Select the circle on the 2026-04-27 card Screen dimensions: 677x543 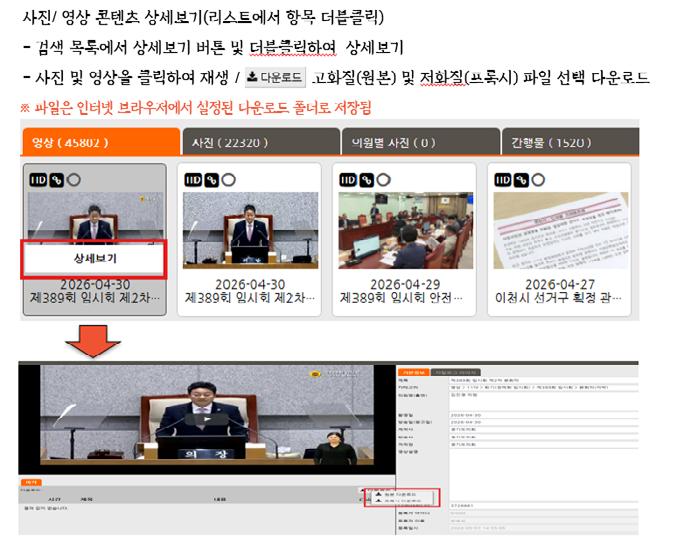click(x=538, y=180)
